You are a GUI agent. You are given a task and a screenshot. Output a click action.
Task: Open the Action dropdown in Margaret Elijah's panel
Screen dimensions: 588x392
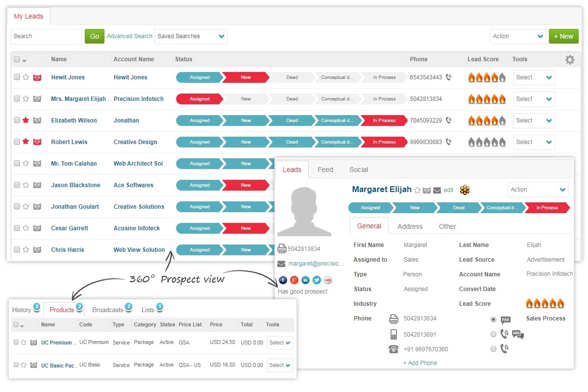538,190
